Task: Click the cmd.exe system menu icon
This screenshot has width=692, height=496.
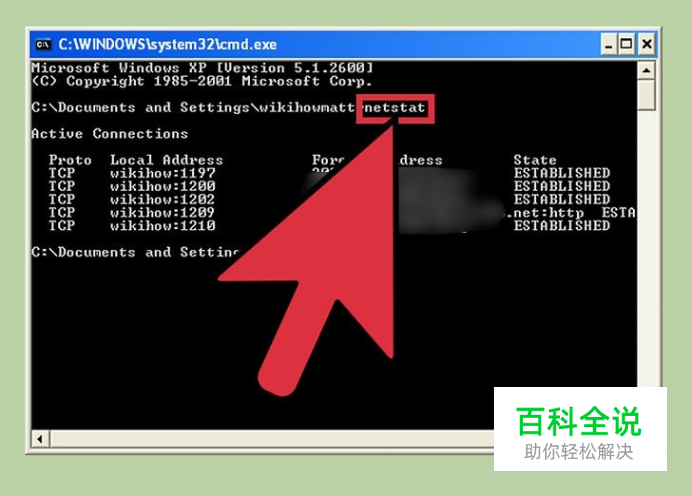Action: coord(43,44)
